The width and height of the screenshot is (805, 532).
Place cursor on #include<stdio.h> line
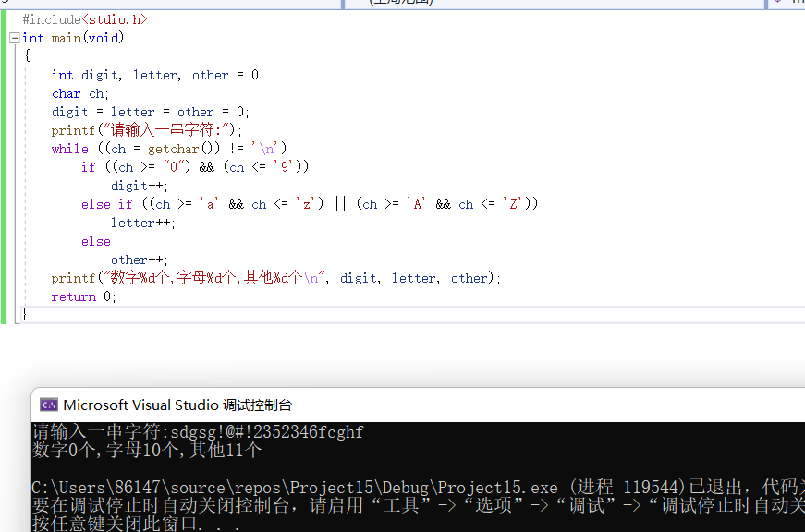85,19
